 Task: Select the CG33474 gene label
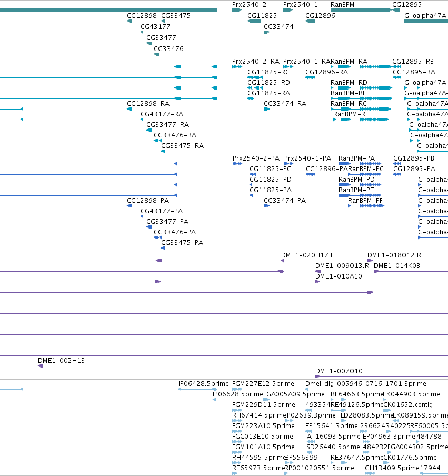[278, 27]
